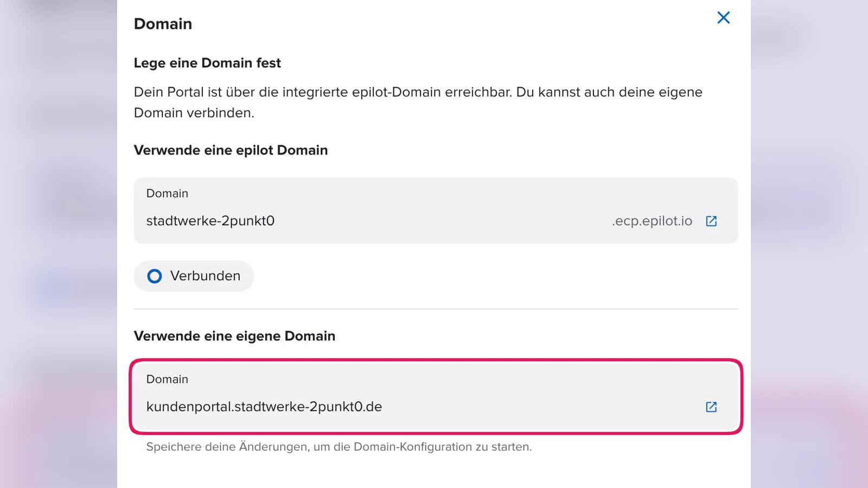Open the epilot domain link in a new tab

711,221
